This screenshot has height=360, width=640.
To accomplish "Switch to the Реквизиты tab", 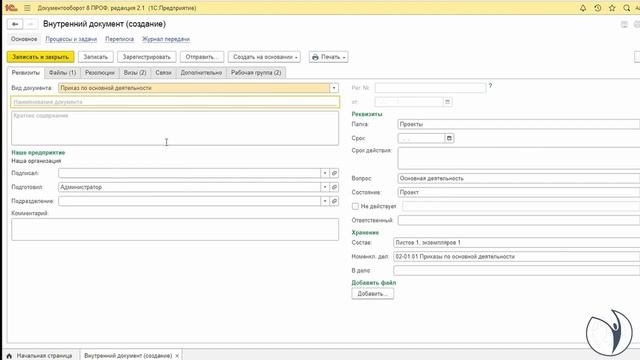I will point(26,73).
